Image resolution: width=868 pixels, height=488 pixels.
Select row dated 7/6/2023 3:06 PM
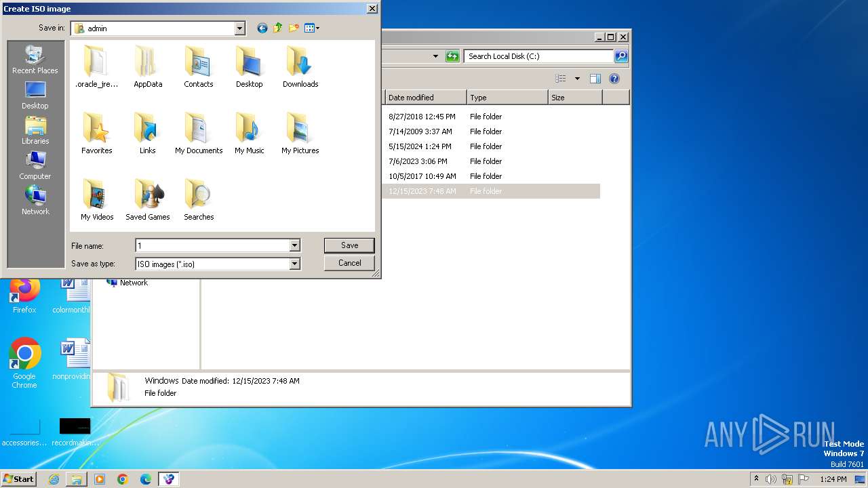[492, 161]
